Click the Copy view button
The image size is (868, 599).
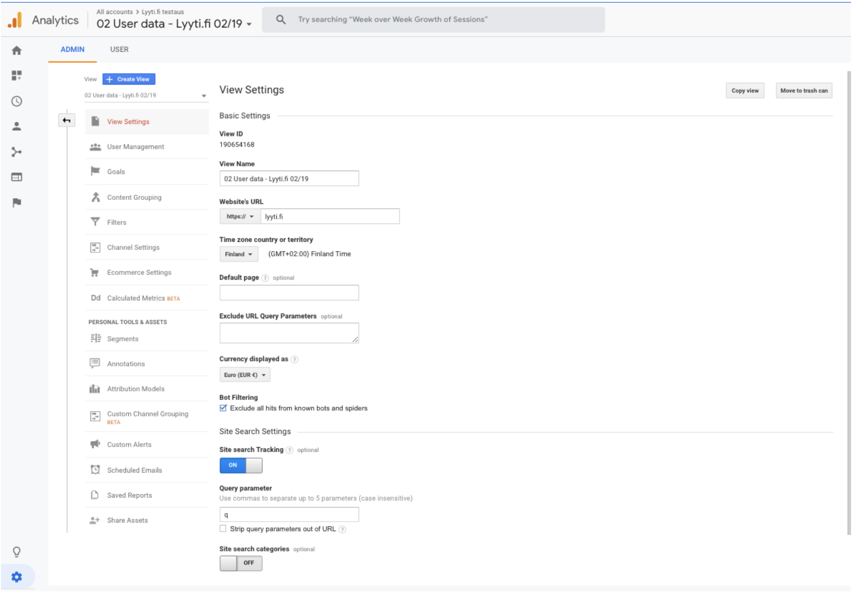744,91
